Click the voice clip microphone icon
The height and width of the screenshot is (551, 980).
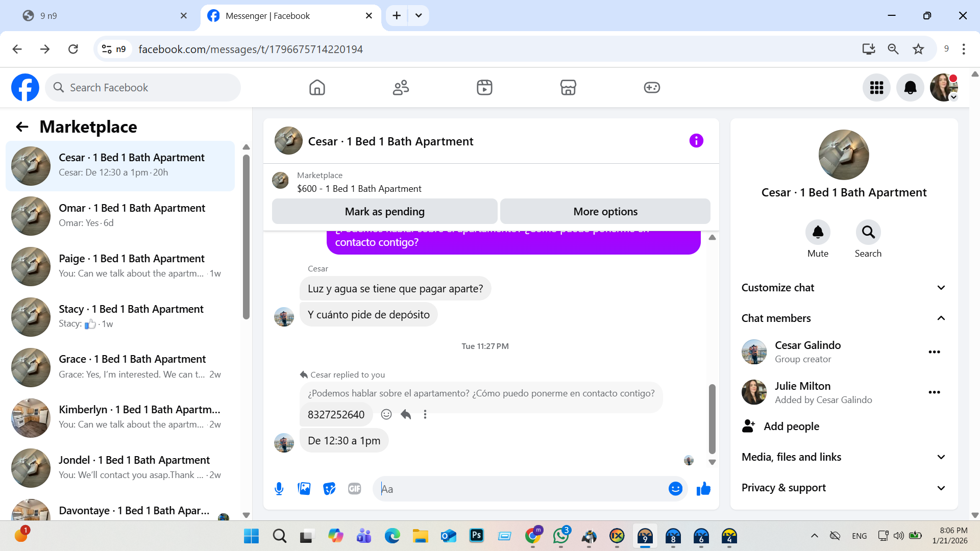tap(279, 489)
